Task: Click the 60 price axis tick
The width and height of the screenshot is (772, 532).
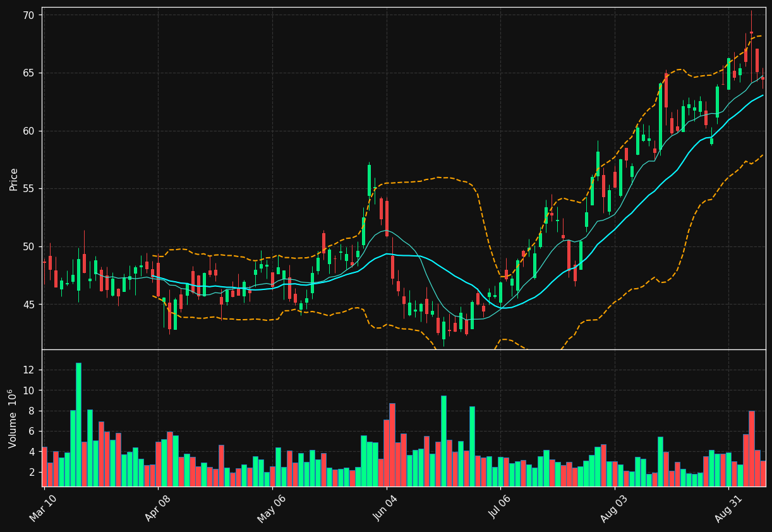Action: pyautogui.click(x=30, y=131)
